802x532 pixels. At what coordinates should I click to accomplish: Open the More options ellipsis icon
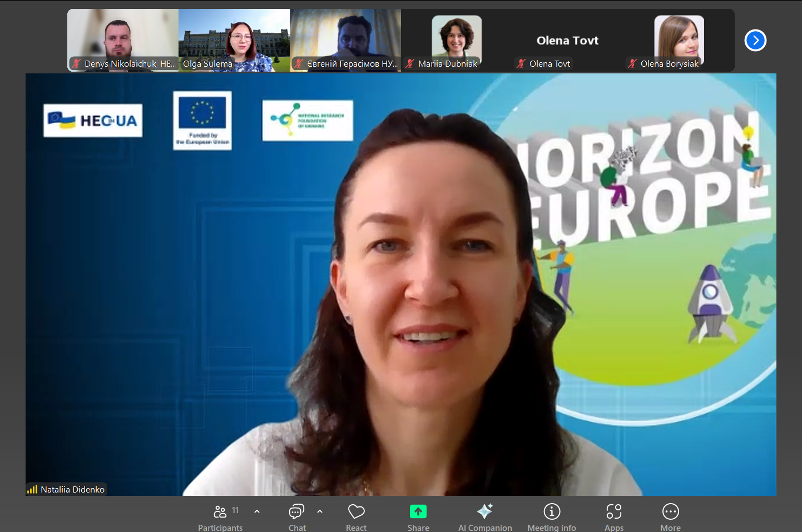pos(671,511)
